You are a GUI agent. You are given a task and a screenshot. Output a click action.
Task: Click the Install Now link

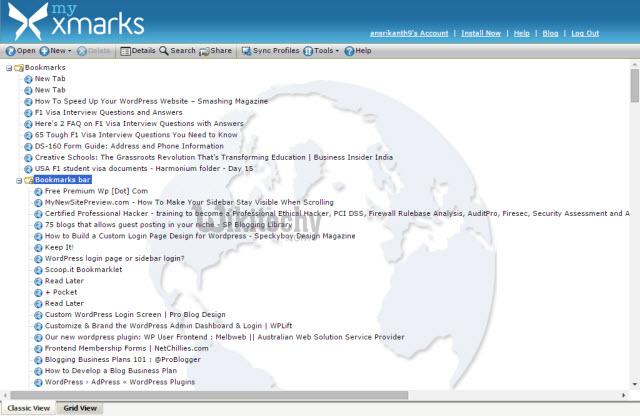pos(479,33)
